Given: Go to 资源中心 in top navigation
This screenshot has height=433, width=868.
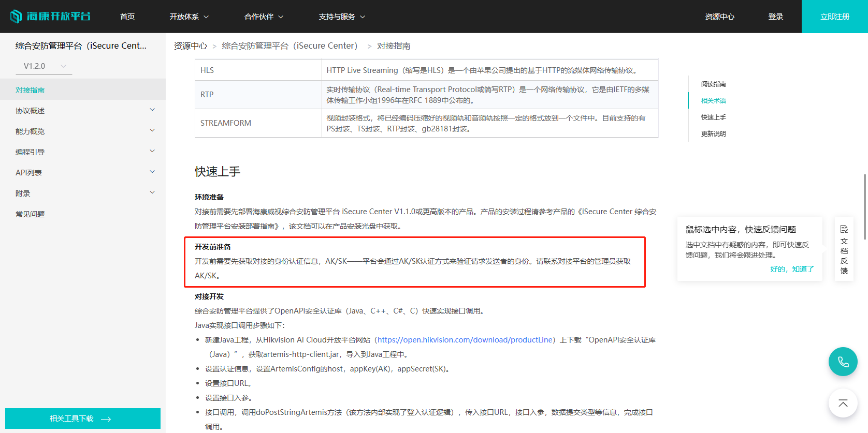Looking at the screenshot, I should (x=720, y=17).
